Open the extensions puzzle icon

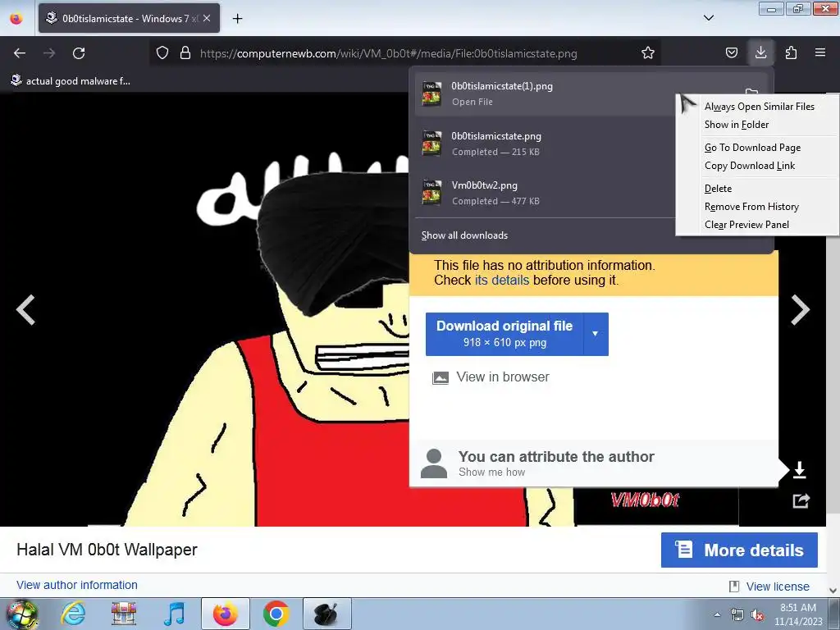791,52
